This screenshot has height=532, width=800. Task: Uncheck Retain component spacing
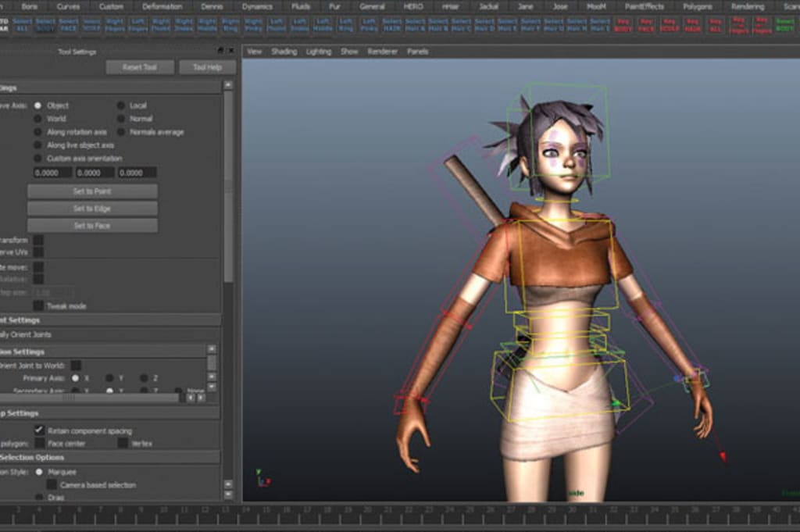38,430
